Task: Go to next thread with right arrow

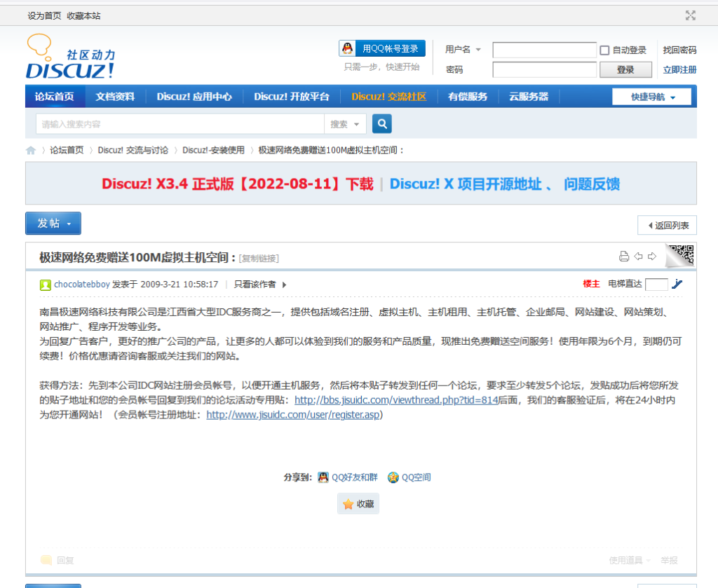Action: 652,257
